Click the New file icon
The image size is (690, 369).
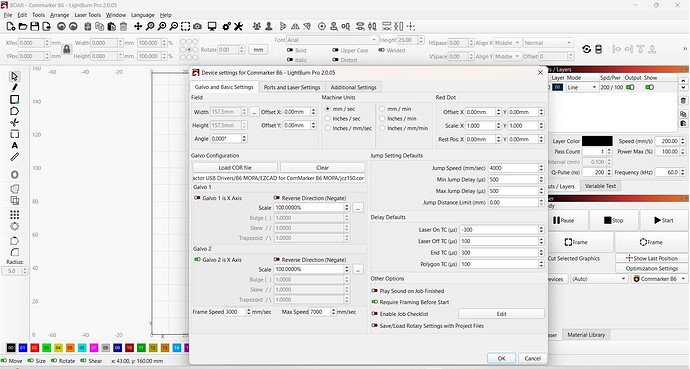click(11, 26)
